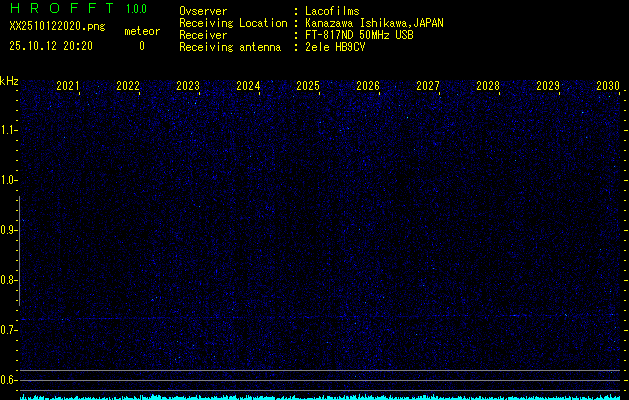The width and height of the screenshot is (629, 400).
Task: Click the 0.7 kHz frequency label
Action: 9,329
